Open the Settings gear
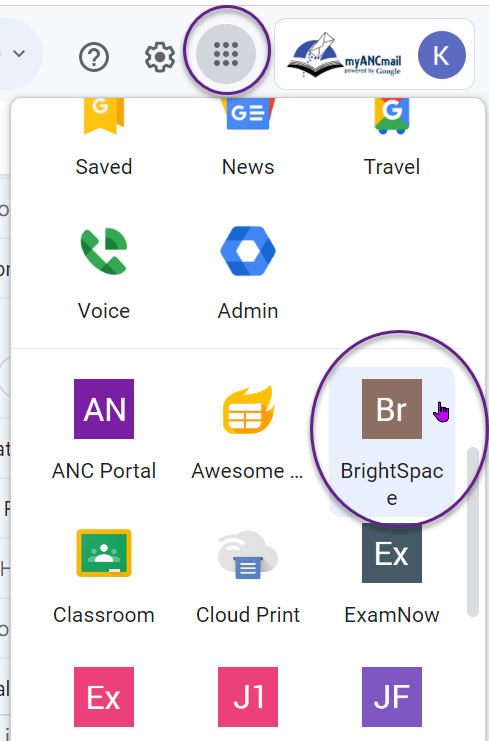This screenshot has width=489, height=741. pos(160,57)
